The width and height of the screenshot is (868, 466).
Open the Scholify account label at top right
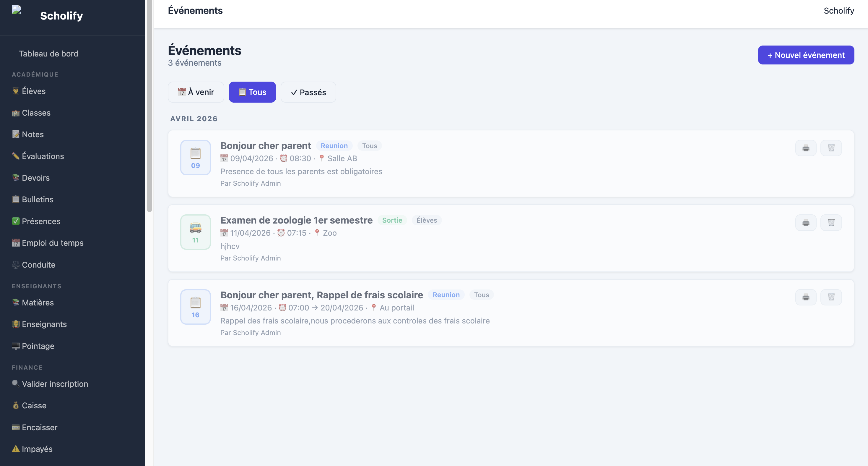click(x=839, y=11)
